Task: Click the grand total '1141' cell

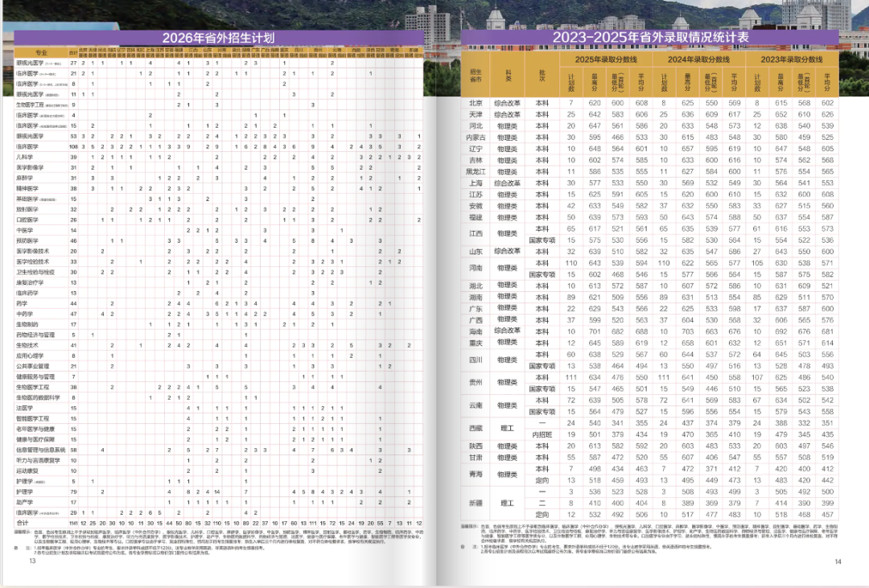Action: [x=73, y=523]
